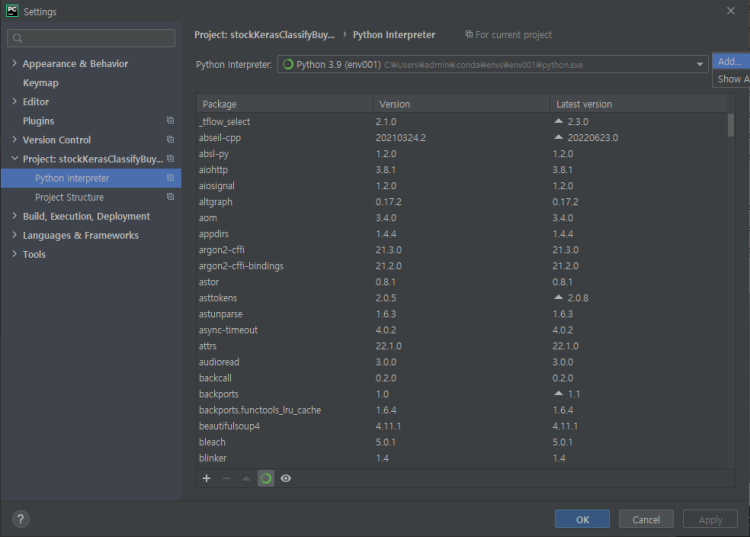Select the blinker package row

[462, 458]
